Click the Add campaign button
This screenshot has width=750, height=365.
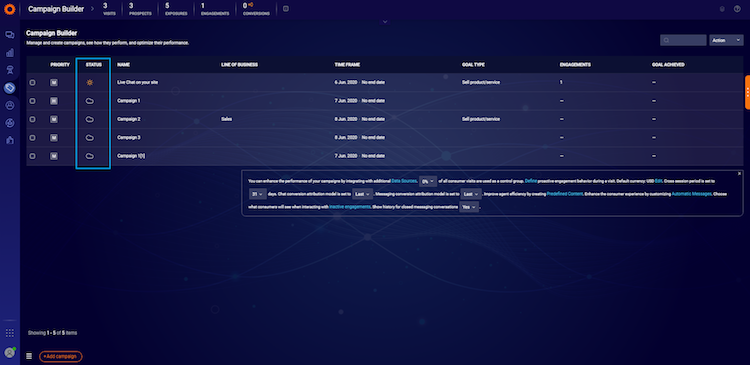(61, 356)
